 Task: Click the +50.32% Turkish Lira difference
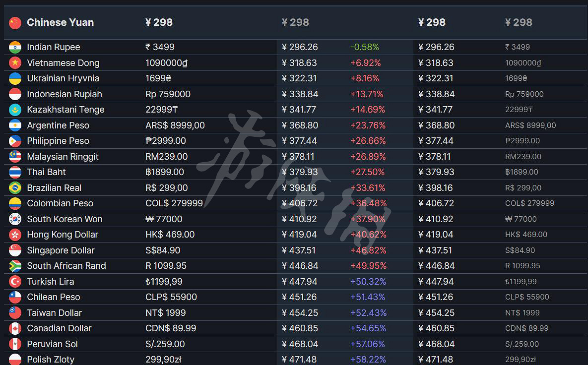click(368, 282)
